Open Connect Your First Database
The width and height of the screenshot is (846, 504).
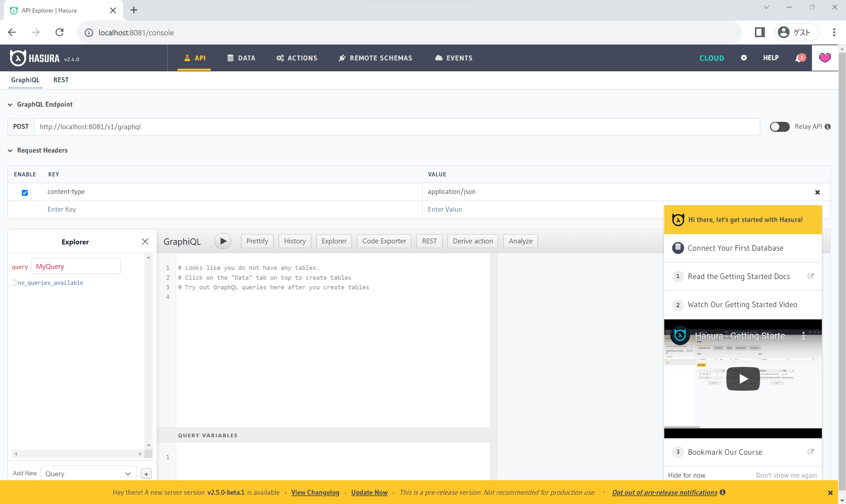click(x=743, y=248)
